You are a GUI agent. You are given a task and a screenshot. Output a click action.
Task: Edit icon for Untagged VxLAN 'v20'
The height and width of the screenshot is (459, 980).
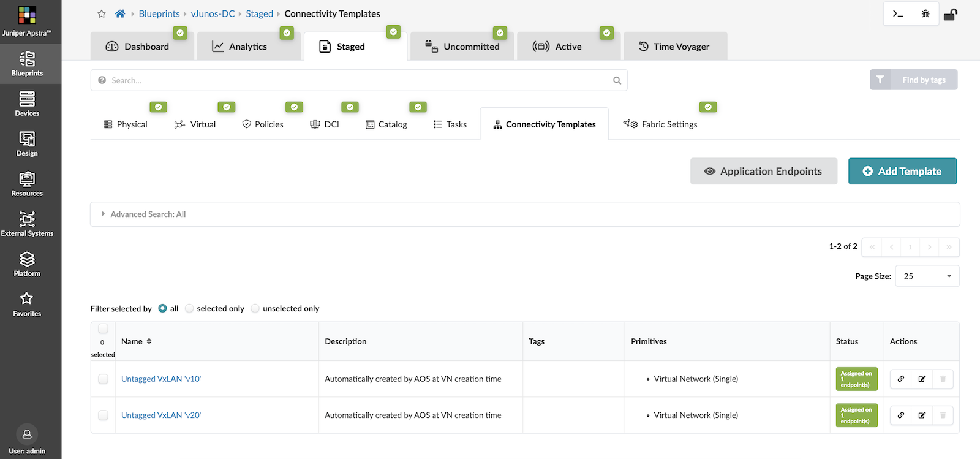922,415
